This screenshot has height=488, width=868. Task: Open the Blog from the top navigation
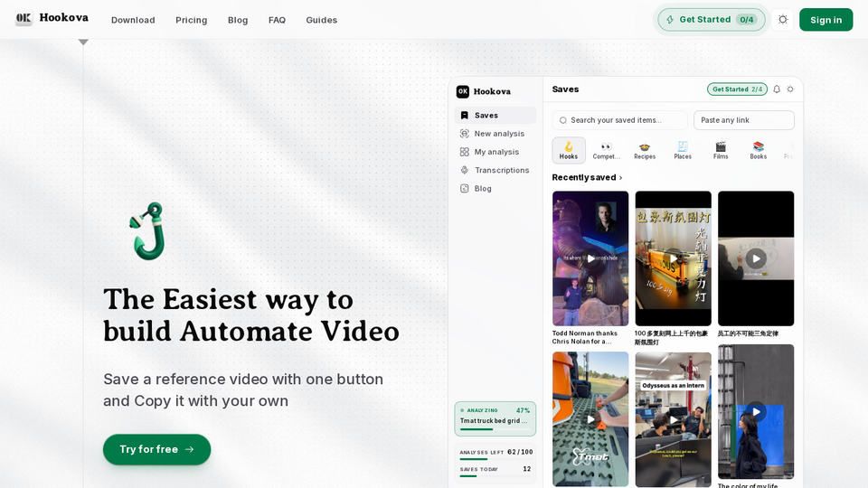point(238,20)
